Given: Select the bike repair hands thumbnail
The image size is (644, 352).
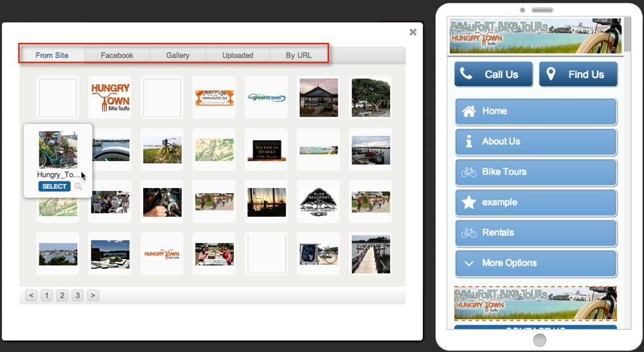Looking at the screenshot, I should click(x=162, y=202).
